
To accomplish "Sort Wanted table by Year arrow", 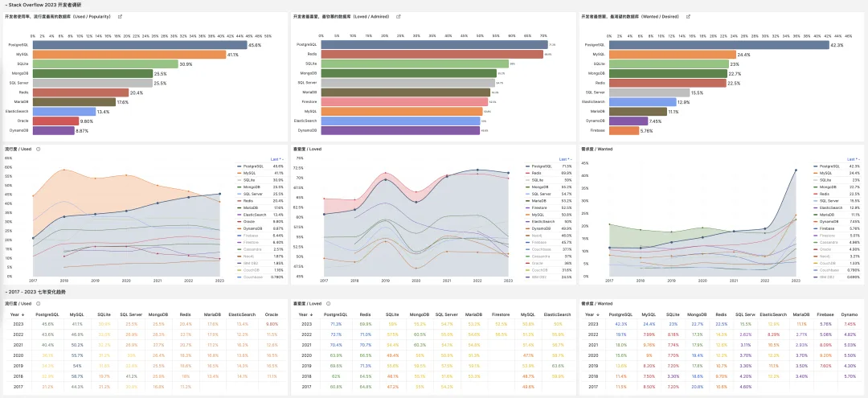I will pyautogui.click(x=600, y=314).
